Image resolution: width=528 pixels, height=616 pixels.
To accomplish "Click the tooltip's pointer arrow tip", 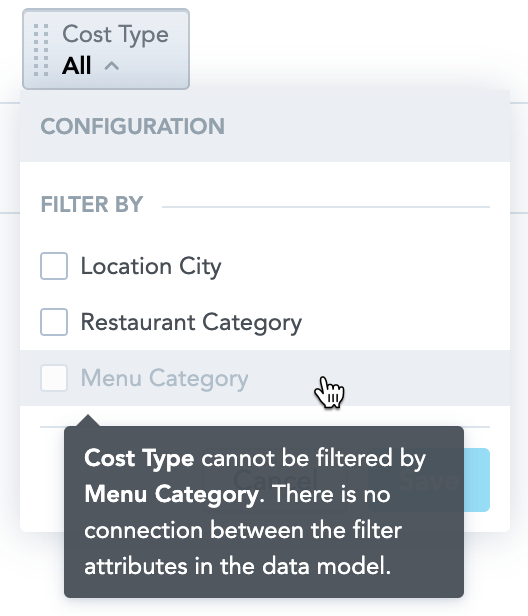I will pos(88,416).
